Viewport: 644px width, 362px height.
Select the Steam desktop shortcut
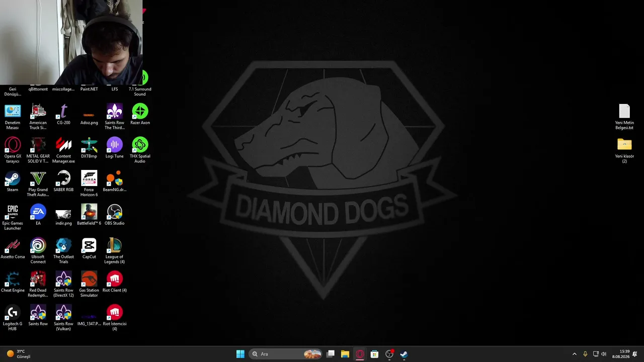13,182
